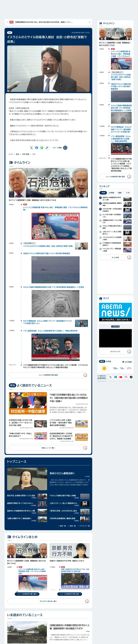Image resolution: width=138 pixels, height=644 pixels.
Task: Open the official Instagram icon
Action: pos(126,377)
